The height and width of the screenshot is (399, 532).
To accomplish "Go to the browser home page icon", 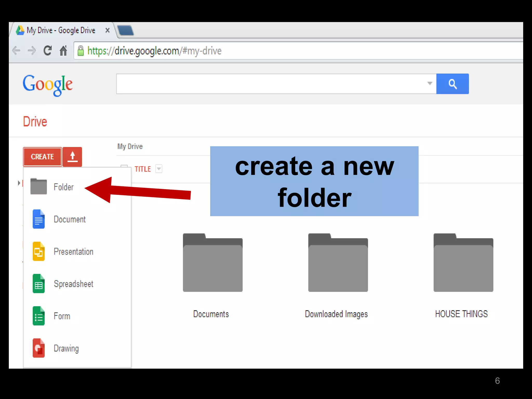I will (x=63, y=51).
